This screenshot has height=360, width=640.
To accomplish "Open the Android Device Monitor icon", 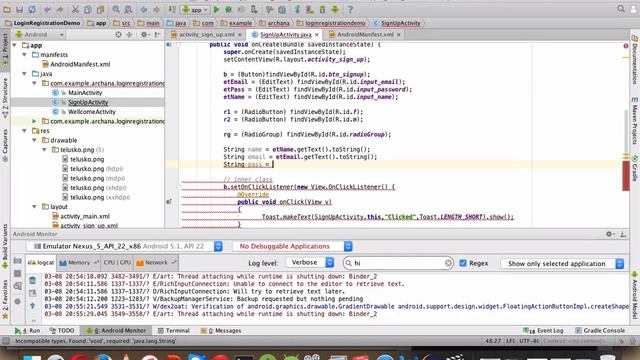I will coord(335,9).
